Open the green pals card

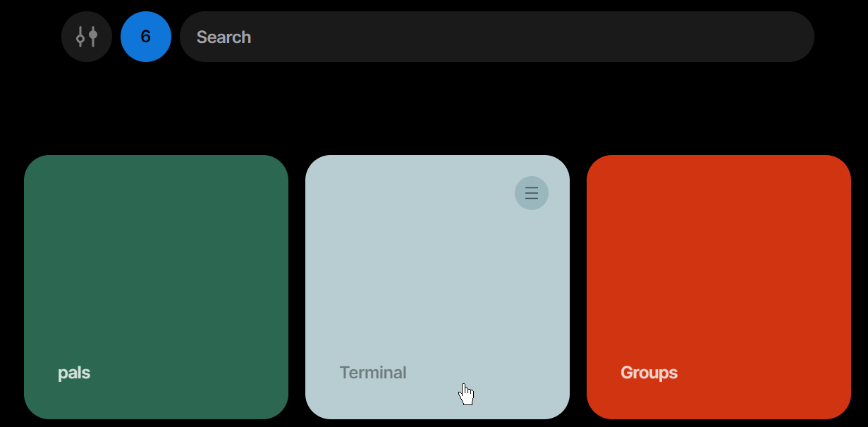coord(156,287)
